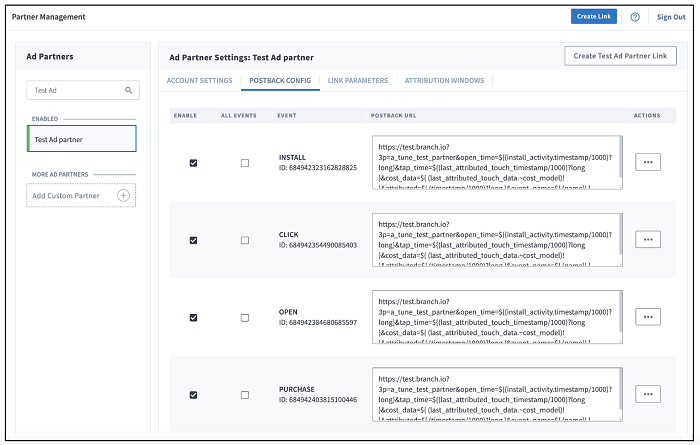This screenshot has width=700, height=445.
Task: Open the Link Parameters tab
Action: pos(357,81)
